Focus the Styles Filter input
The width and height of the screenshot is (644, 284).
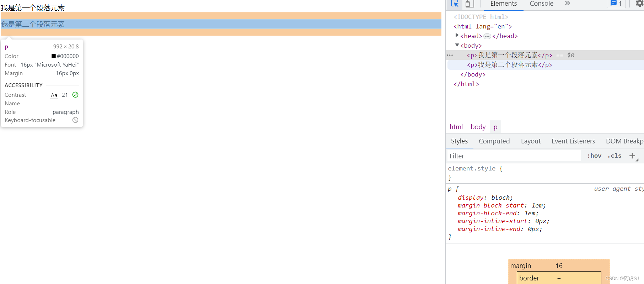point(514,156)
